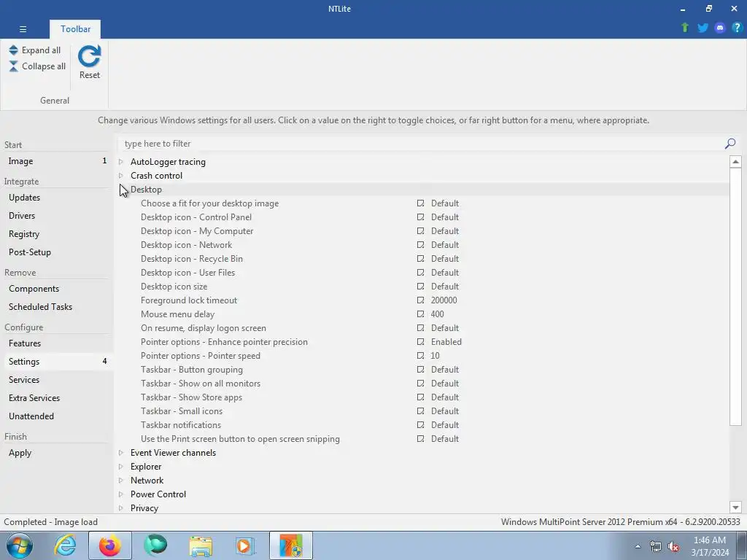Open the hamburger application menu

coord(23,29)
